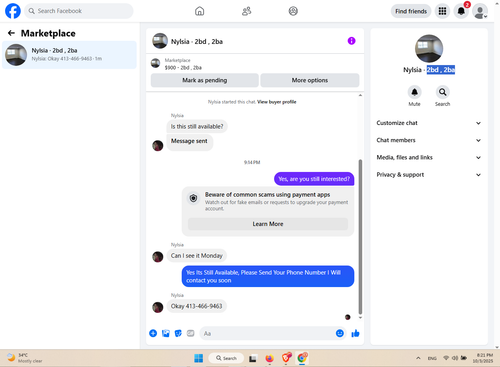Click More options button
This screenshot has height=367, width=500.
(310, 80)
